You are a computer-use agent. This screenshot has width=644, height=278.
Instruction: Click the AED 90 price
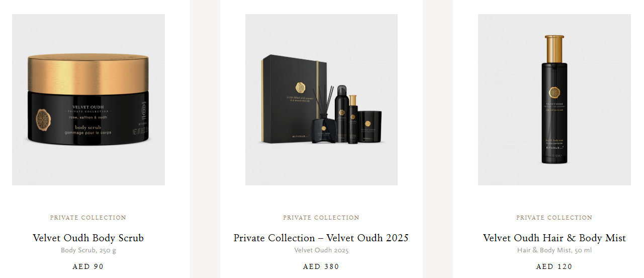pyautogui.click(x=88, y=266)
